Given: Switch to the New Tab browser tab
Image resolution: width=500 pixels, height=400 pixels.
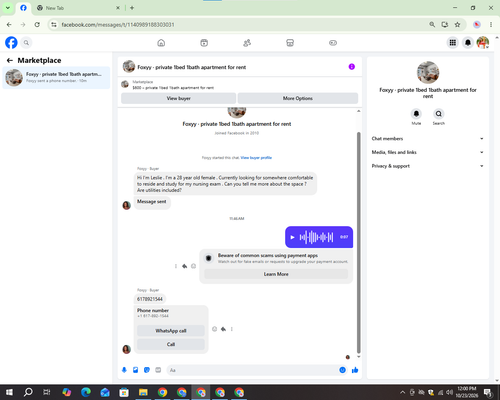Looking at the screenshot, I should (78, 8).
